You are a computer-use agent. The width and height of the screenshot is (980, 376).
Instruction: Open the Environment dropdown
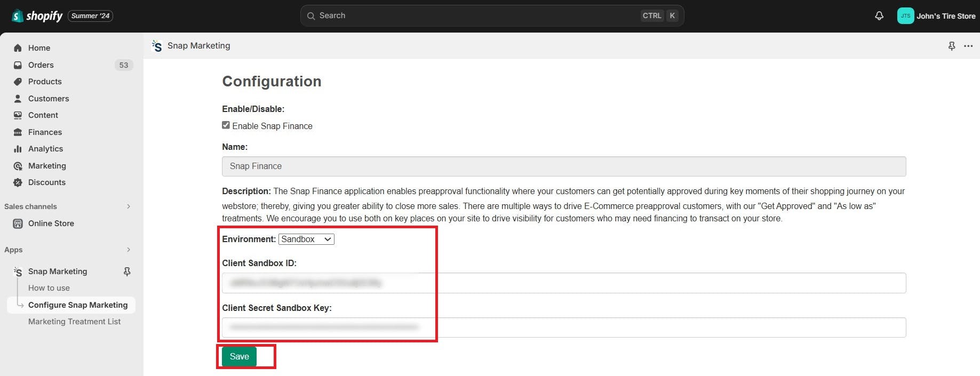[306, 239]
